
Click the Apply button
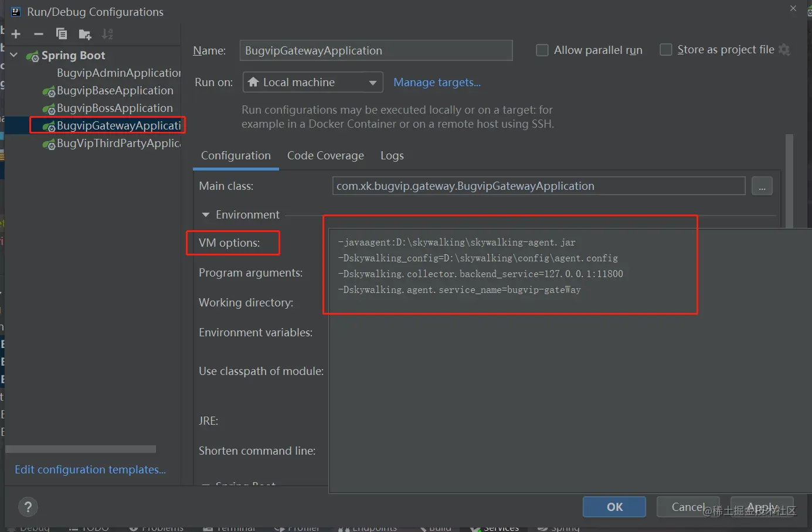[762, 507]
